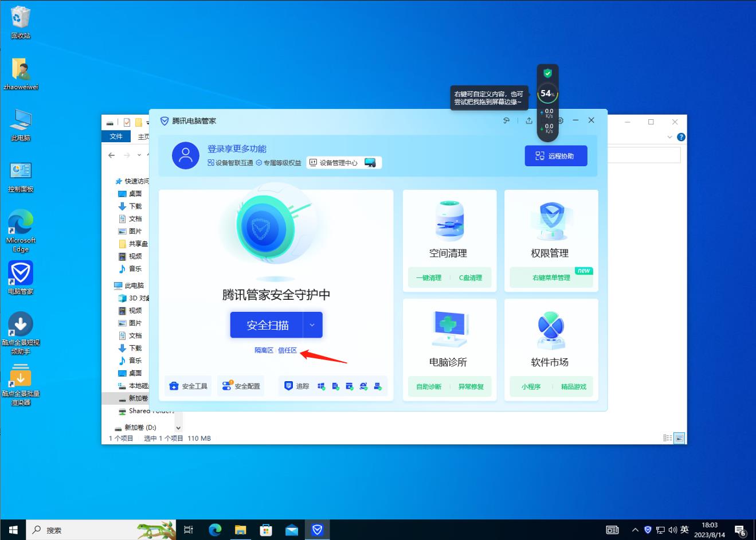The width and height of the screenshot is (756, 540).
Task: Select 共享盘 folder in Explorer sidebar
Action: click(134, 244)
